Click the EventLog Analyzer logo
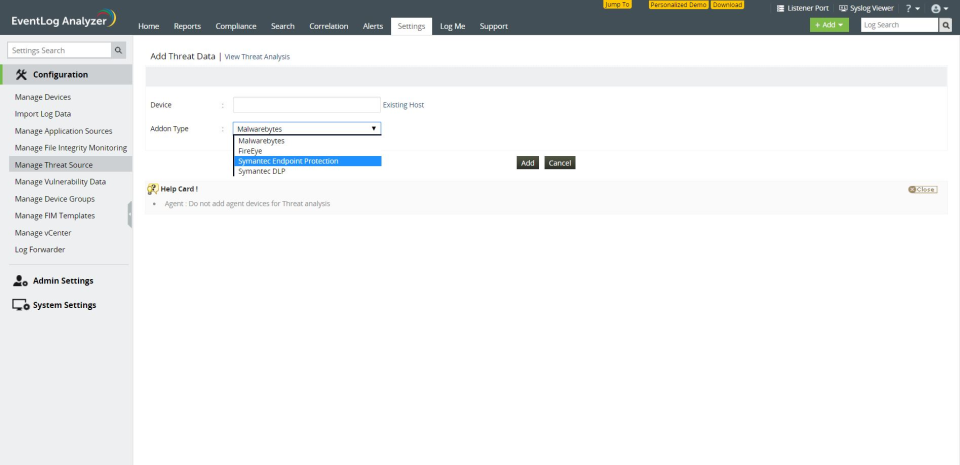The width and height of the screenshot is (960, 465). [x=64, y=19]
